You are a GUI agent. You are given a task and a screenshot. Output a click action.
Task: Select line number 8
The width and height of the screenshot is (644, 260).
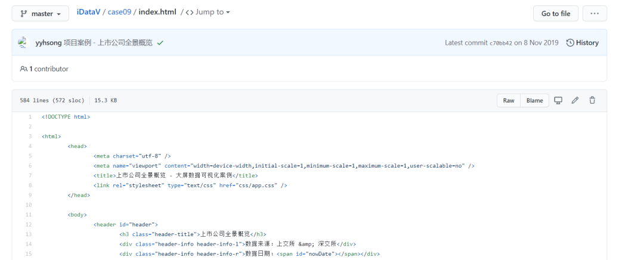[x=30, y=185]
